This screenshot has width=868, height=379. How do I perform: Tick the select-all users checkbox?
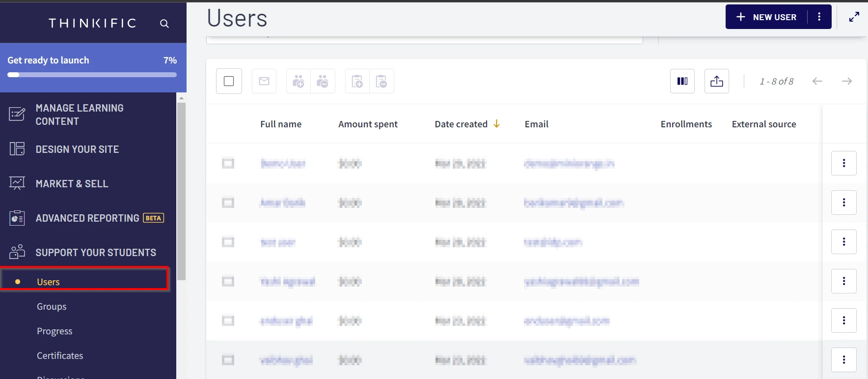click(x=229, y=81)
